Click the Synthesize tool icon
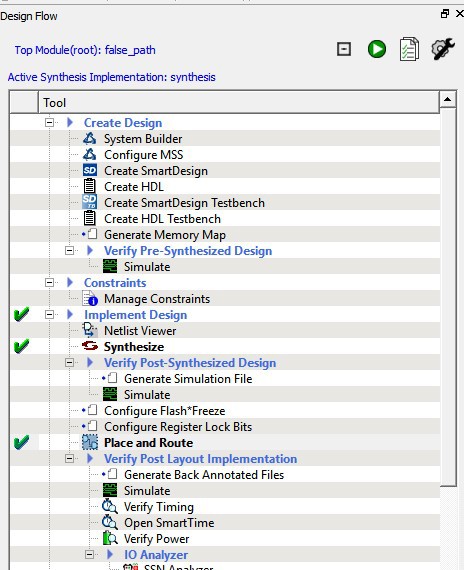 point(90,346)
